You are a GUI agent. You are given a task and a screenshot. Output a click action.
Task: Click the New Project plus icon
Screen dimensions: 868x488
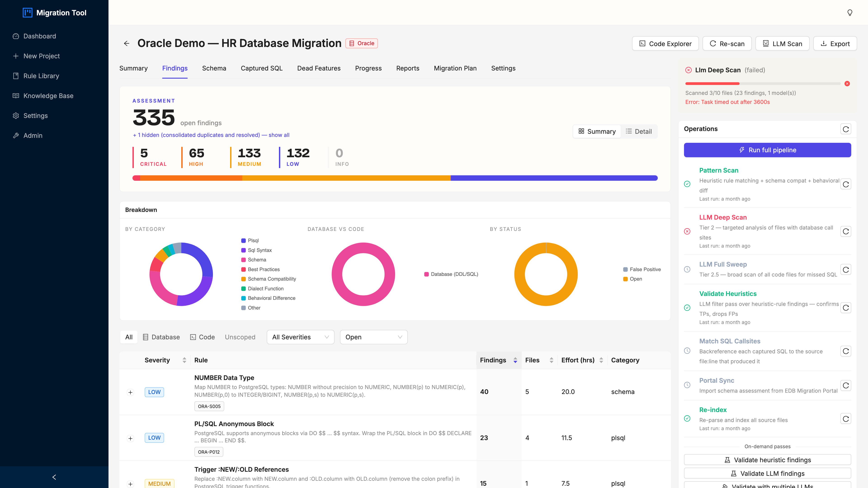click(16, 56)
